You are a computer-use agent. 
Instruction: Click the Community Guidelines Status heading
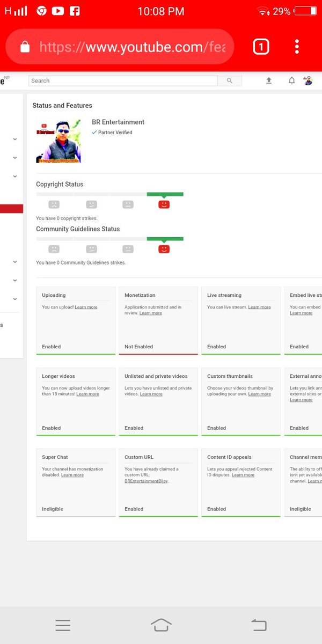point(78,229)
